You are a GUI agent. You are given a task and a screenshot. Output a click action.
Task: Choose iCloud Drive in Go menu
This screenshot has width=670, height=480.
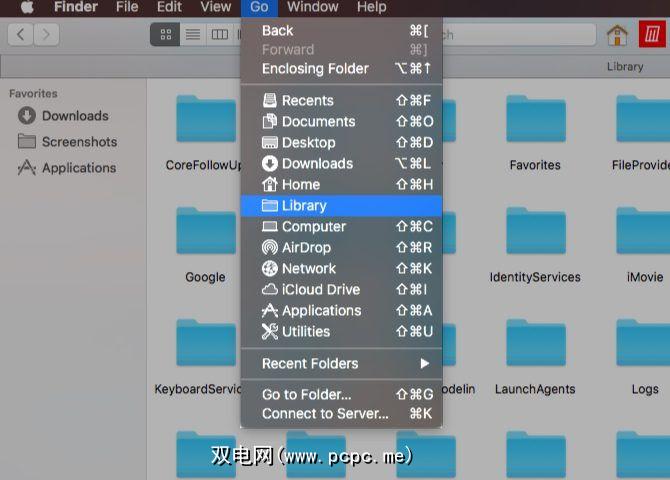(341, 289)
